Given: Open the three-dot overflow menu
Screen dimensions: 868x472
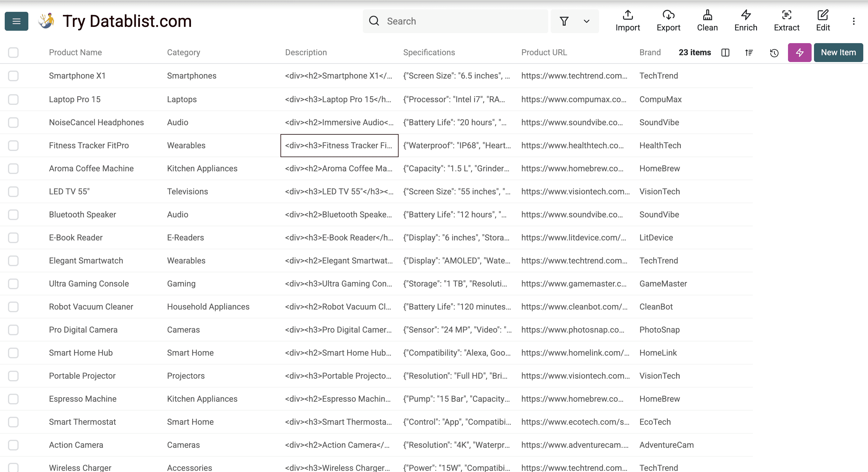Looking at the screenshot, I should (854, 21).
